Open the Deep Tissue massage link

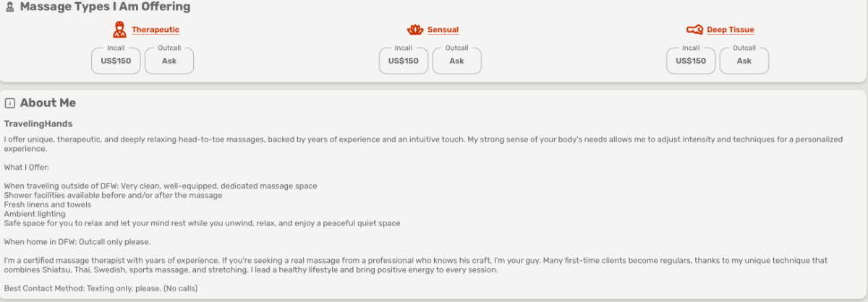(x=731, y=30)
